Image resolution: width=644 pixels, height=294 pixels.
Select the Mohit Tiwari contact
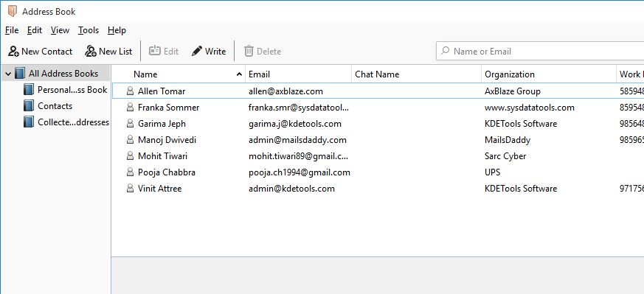point(162,156)
